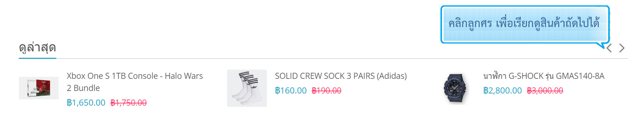Viewport: 644px width, 132px height.
Task: Click the struck-through ฿1,750.00 price
Action: click(x=129, y=103)
